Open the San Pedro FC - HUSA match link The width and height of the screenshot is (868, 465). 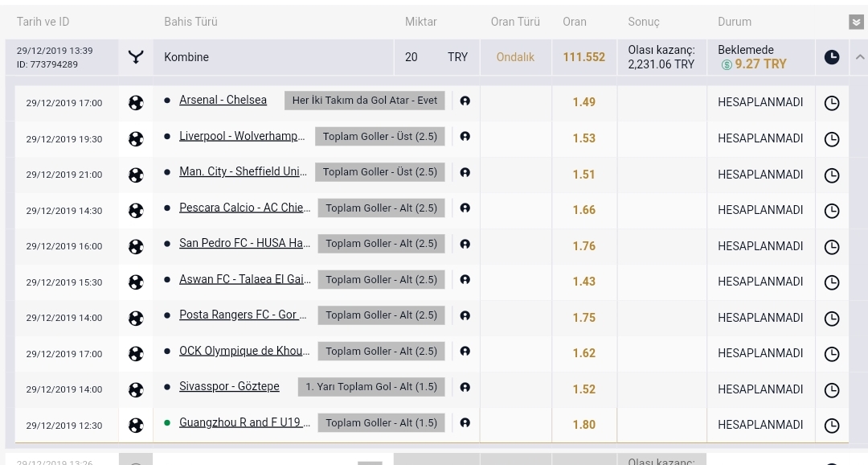tap(244, 243)
